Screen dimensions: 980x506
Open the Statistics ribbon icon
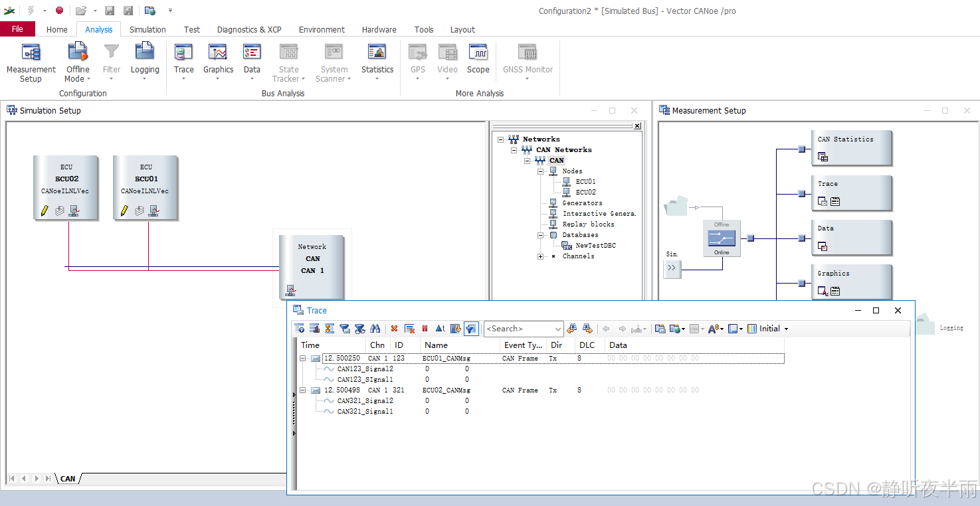377,52
